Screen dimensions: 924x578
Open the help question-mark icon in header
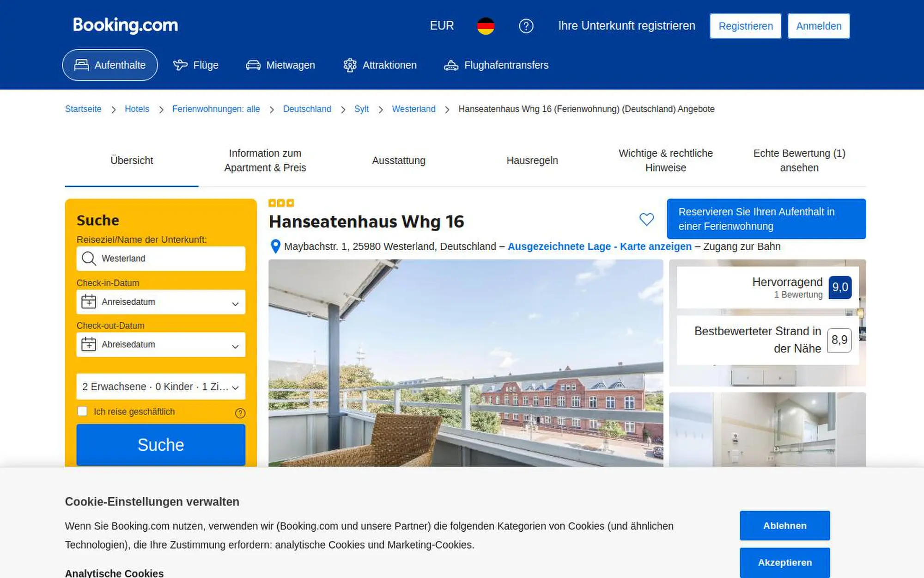coord(526,26)
